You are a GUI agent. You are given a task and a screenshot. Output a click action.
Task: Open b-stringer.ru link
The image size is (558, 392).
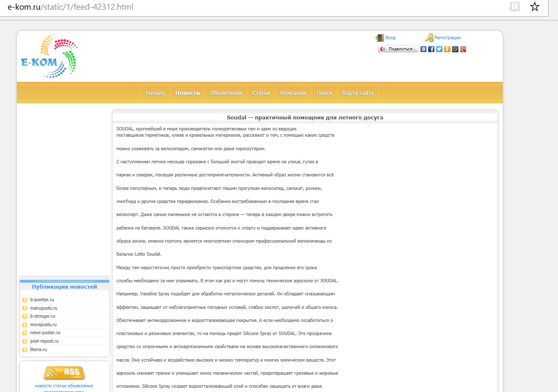(43, 316)
